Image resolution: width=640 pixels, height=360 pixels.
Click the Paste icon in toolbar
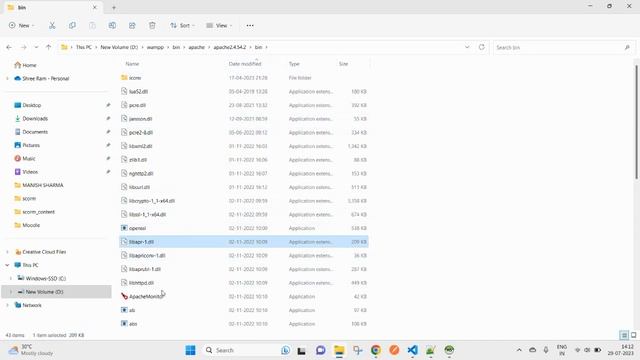click(x=92, y=25)
